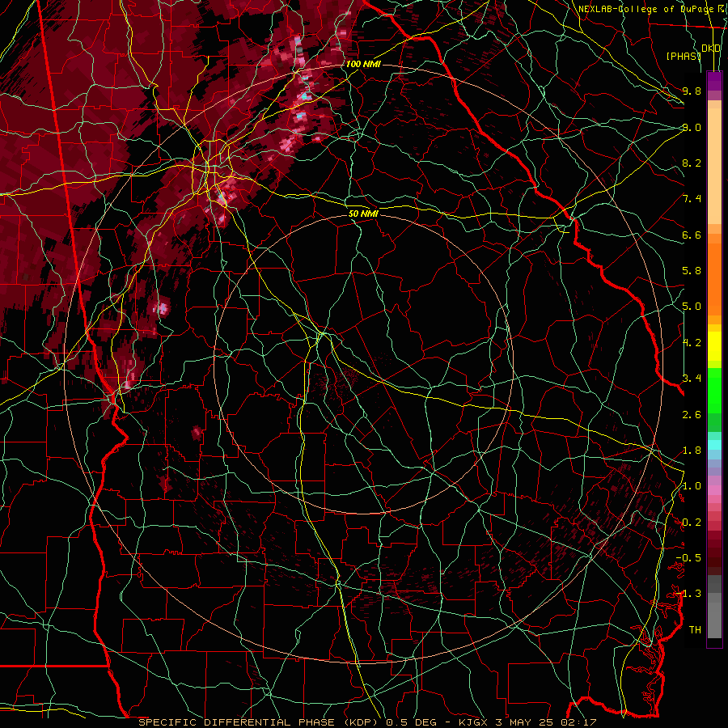Screen dimensions: 728x728
Task: Click the [PHAS] legend label
Action: (684, 56)
